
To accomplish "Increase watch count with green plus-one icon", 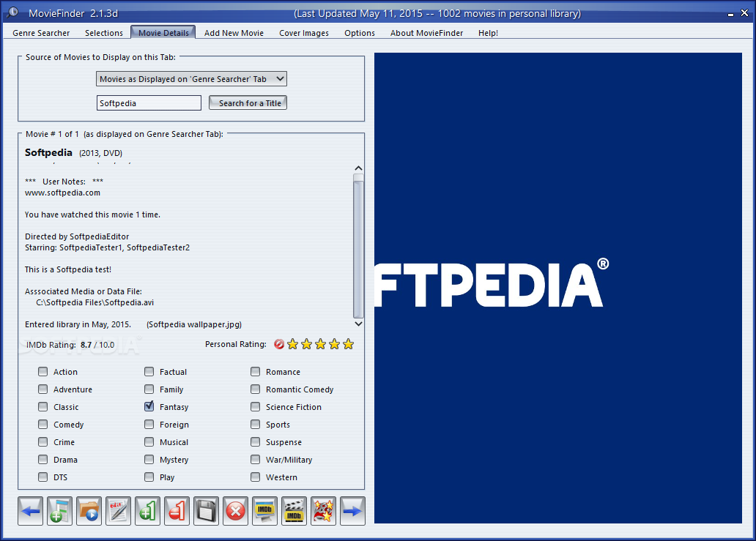I will coord(147,511).
